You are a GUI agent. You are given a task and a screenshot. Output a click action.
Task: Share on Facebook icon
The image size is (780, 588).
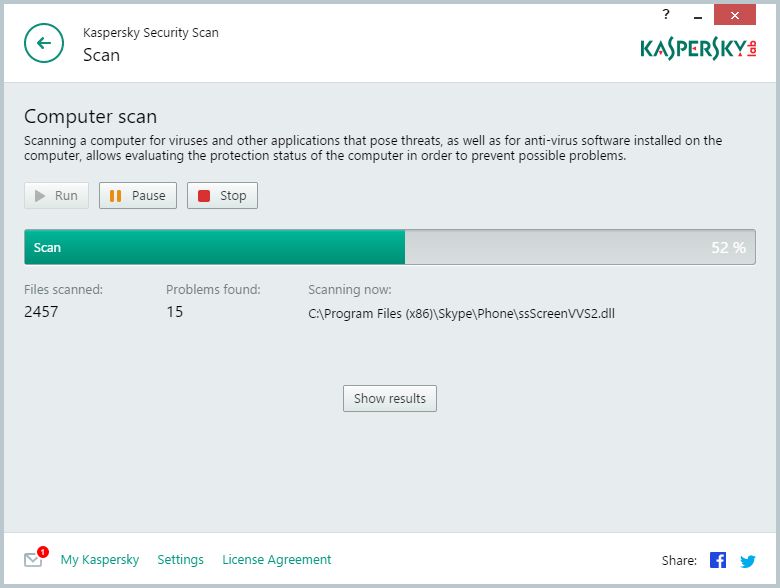coord(718,560)
